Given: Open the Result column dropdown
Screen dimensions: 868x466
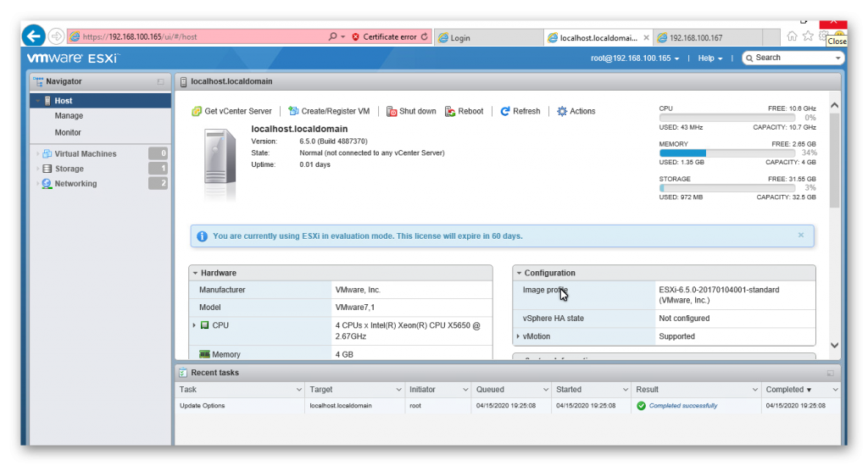Looking at the screenshot, I should pyautogui.click(x=755, y=390).
